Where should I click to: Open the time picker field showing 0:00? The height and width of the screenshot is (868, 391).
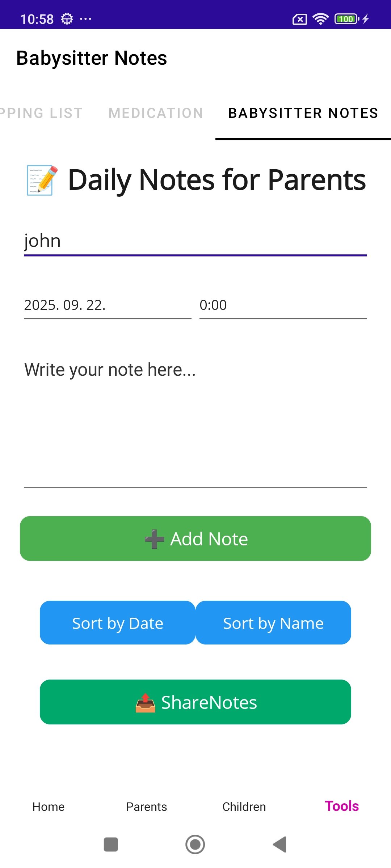pyautogui.click(x=283, y=305)
